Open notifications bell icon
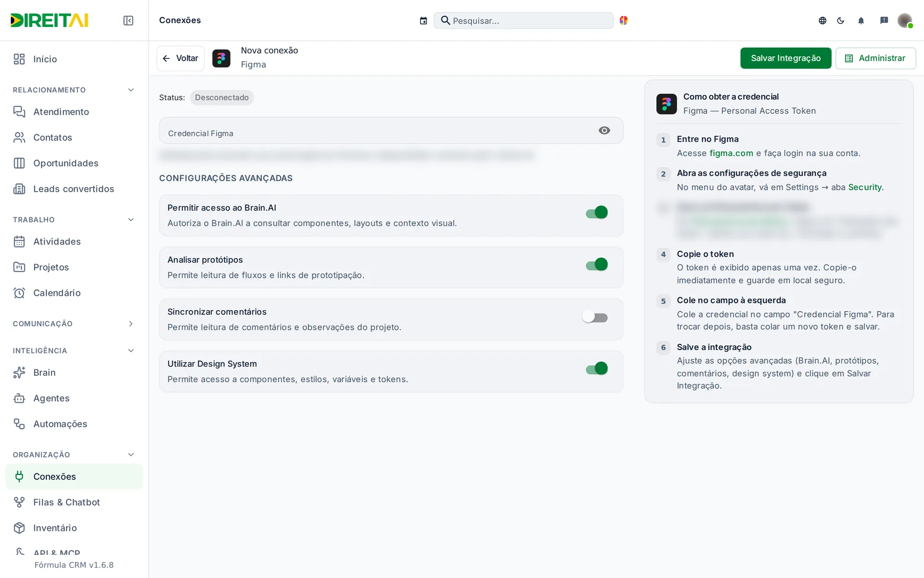The width and height of the screenshot is (924, 578). [x=861, y=20]
